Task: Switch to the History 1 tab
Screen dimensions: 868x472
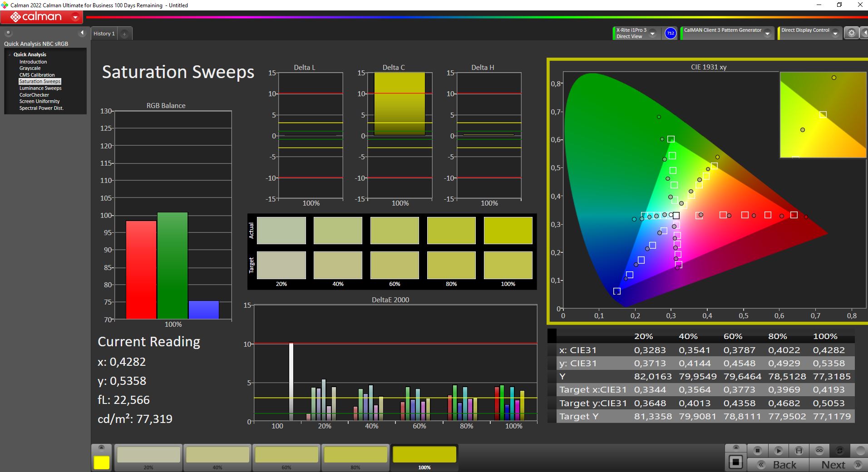Action: pyautogui.click(x=104, y=34)
